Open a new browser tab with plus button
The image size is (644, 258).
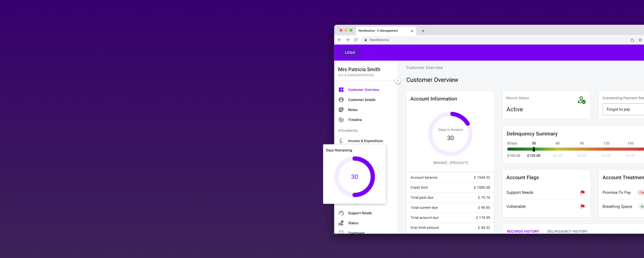click(x=423, y=31)
